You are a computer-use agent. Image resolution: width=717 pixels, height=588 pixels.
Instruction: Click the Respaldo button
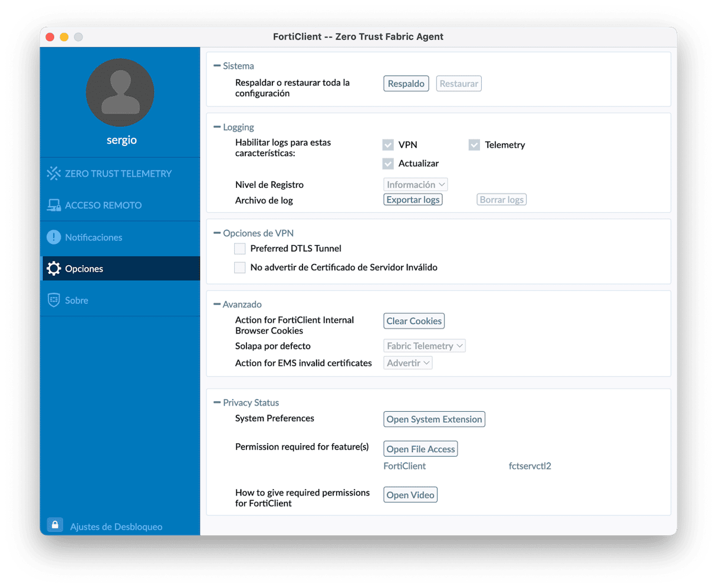coord(406,84)
